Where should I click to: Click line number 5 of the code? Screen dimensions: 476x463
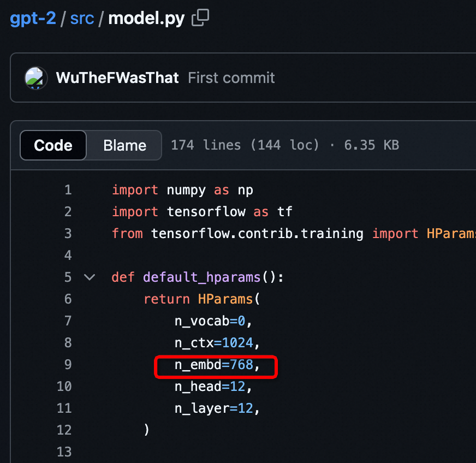point(68,277)
